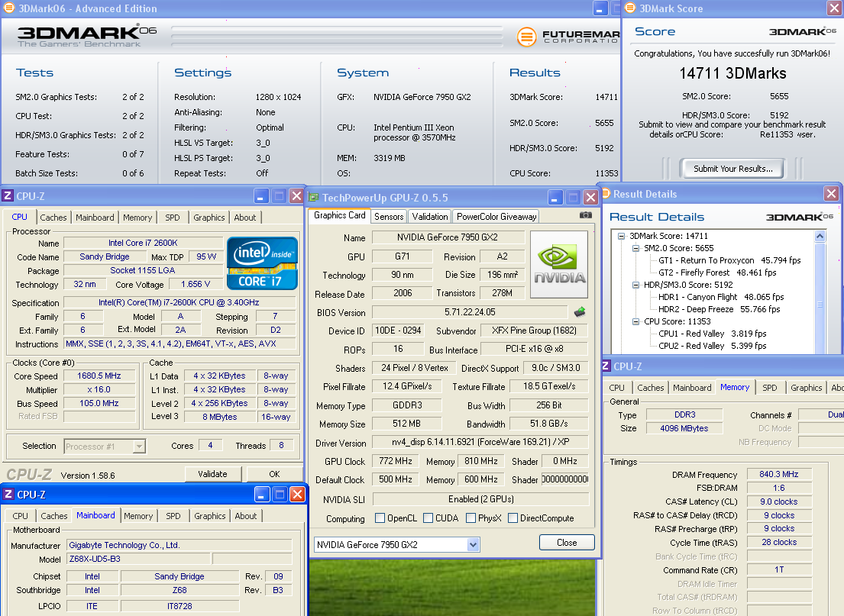Enable the OpenCL checkbox
Screen dimensions: 844x616
(x=380, y=518)
